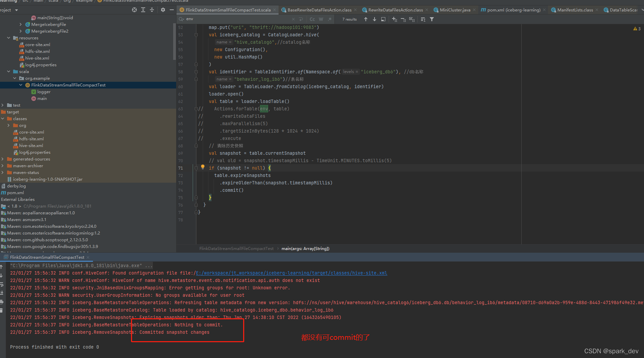Click the locate-opened-file target icon in Project panel

tap(134, 10)
